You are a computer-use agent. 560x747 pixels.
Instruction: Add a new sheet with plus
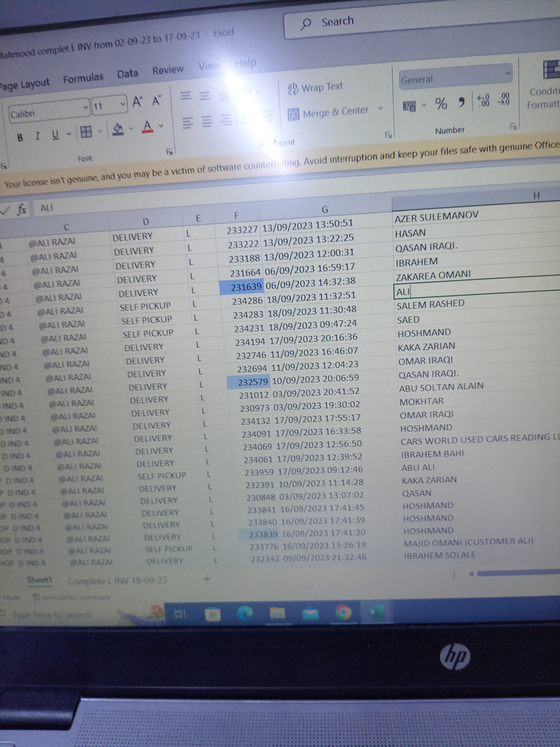pyautogui.click(x=207, y=579)
